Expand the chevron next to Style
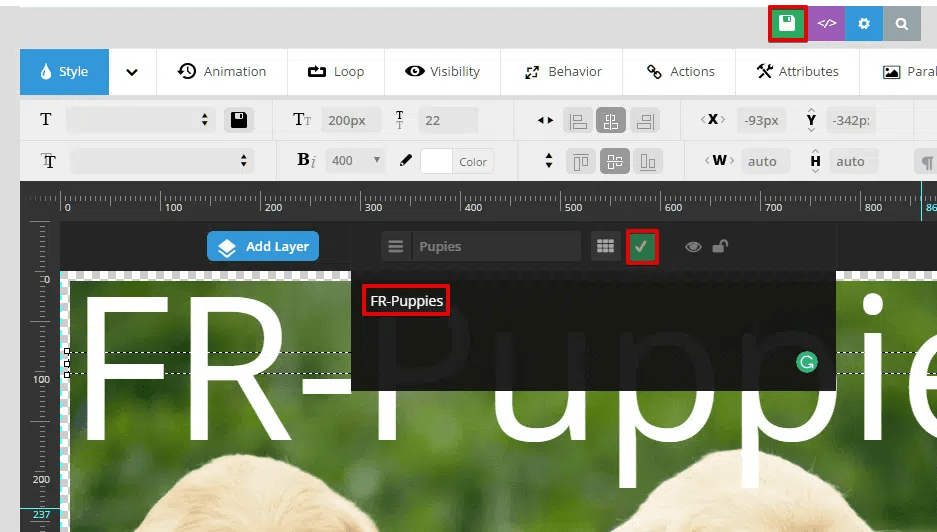Viewport: 937px width, 532px height. coord(132,72)
